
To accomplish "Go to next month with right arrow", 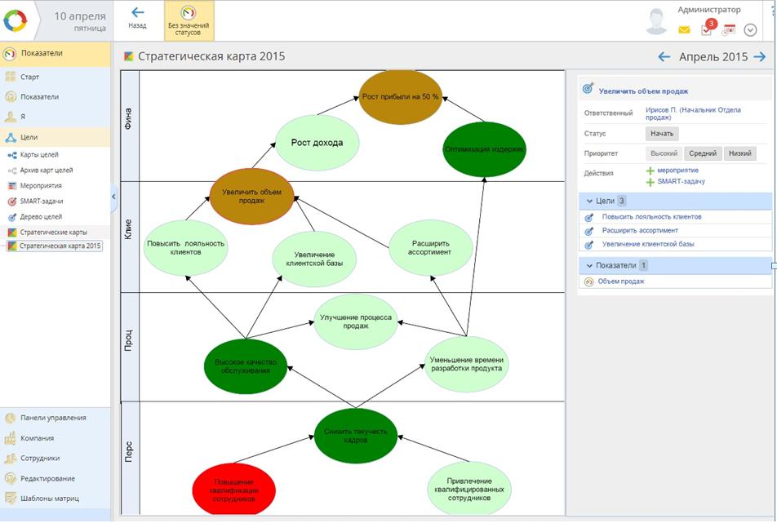I will pos(760,57).
